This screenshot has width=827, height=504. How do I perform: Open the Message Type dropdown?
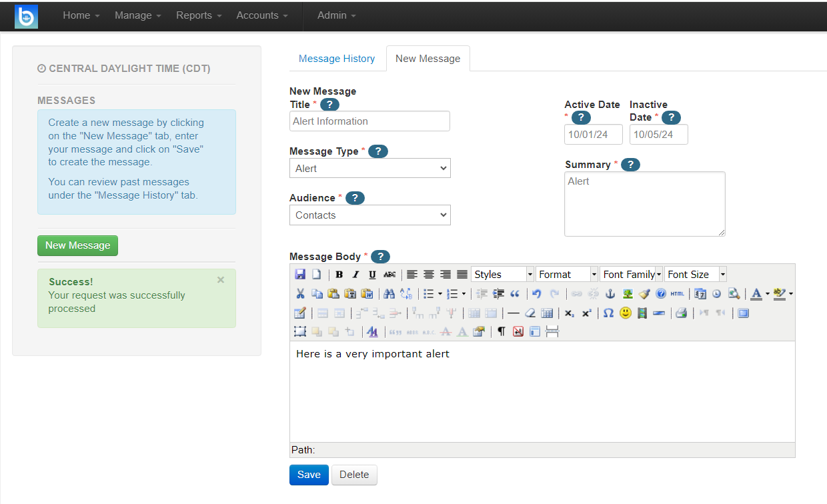[x=370, y=169]
